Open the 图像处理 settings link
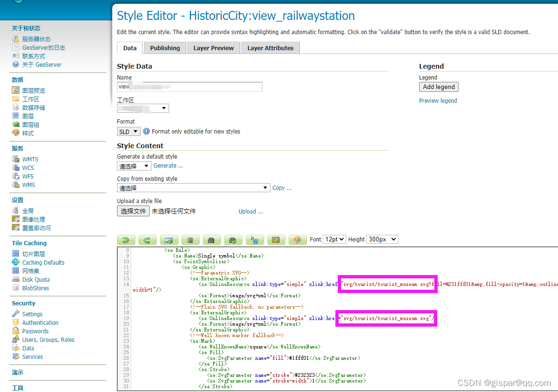 (x=34, y=220)
